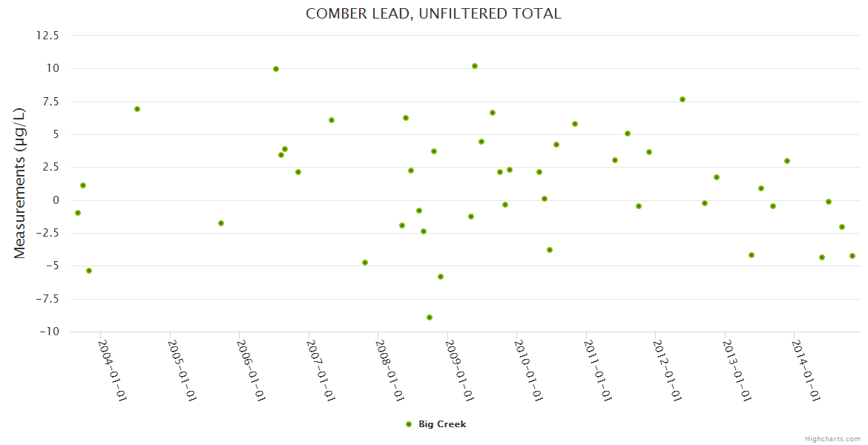This screenshot has height=445, width=868.
Task: Select the highest data point in 2009
Action: click(475, 66)
